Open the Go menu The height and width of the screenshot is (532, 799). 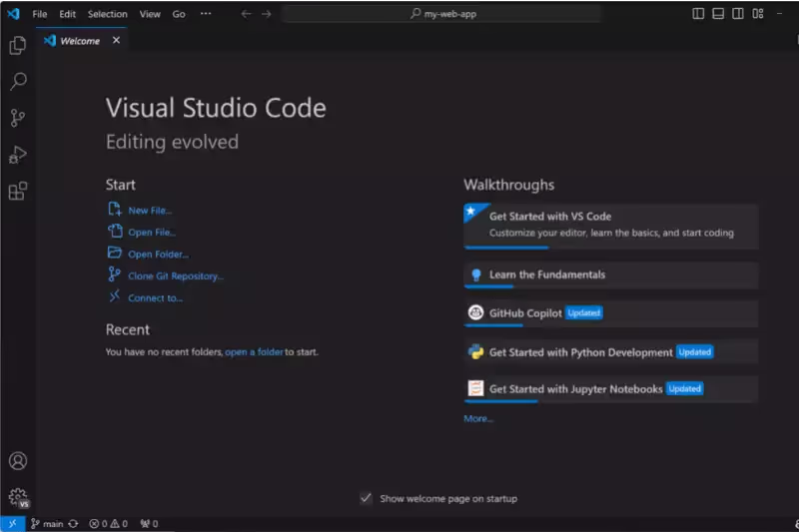pos(179,14)
